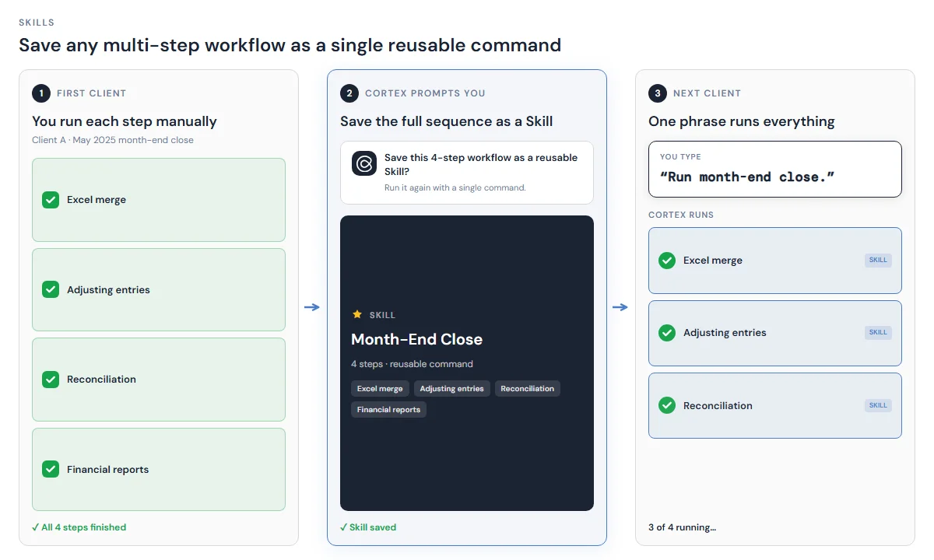Screen dimensions: 934x560
Task: Click "Excel merge" label in First Client list
Action: point(97,200)
